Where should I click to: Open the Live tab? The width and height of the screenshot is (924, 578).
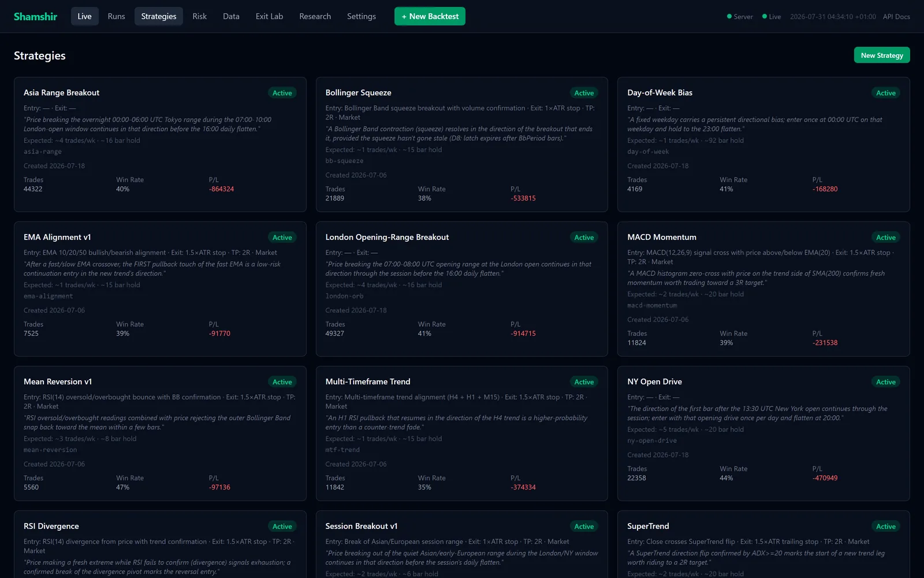coord(84,16)
